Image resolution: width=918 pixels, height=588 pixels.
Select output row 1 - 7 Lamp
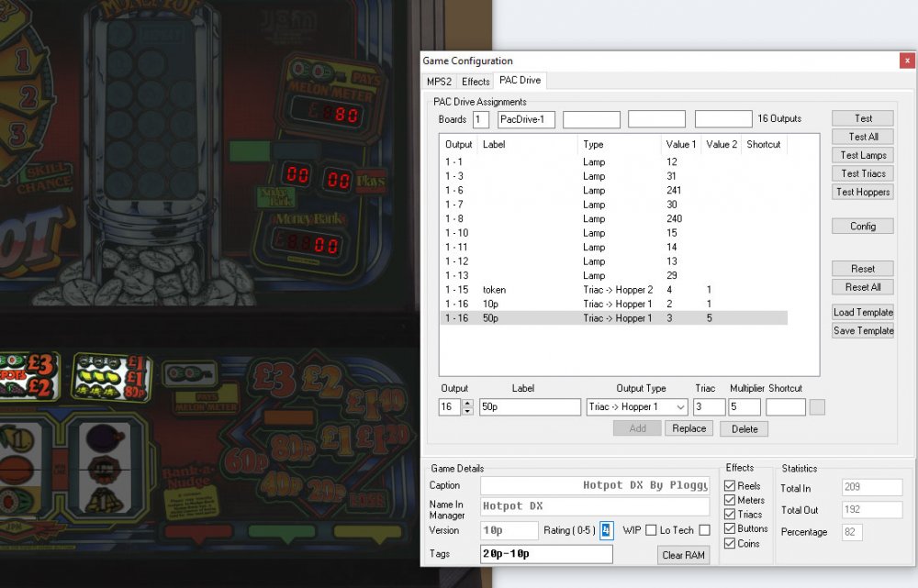(x=613, y=205)
